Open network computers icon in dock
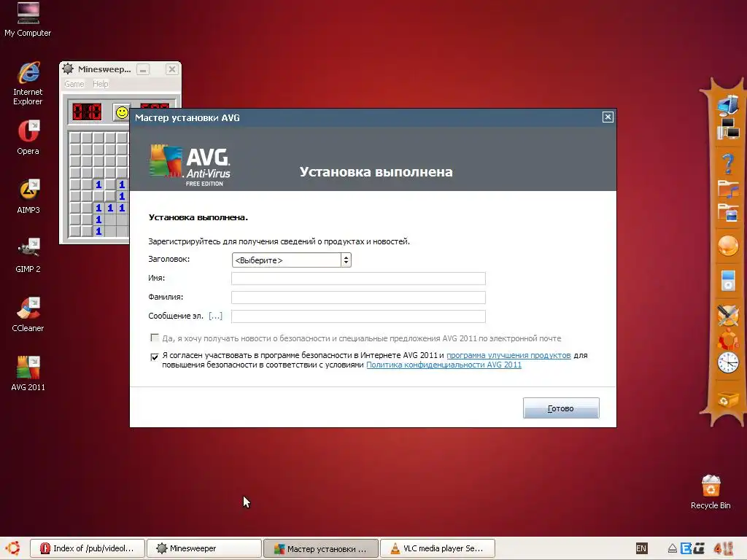 click(x=728, y=128)
